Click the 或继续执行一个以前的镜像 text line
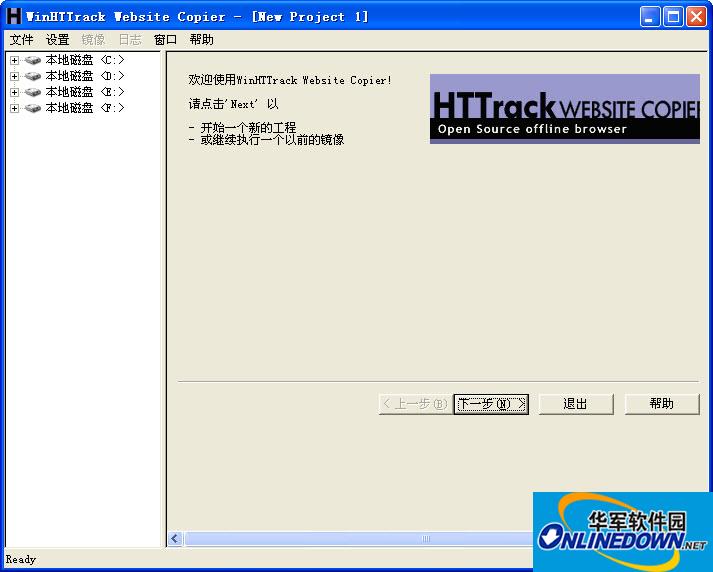 [272, 140]
